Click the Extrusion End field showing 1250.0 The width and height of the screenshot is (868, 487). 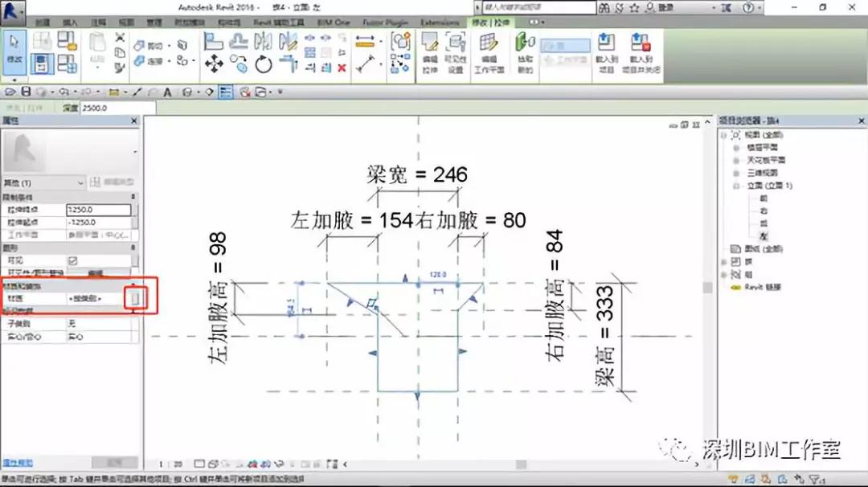[x=99, y=210]
